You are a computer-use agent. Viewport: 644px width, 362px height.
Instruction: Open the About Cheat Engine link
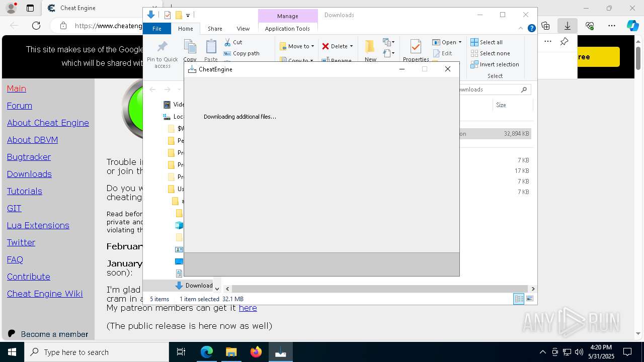[48, 123]
